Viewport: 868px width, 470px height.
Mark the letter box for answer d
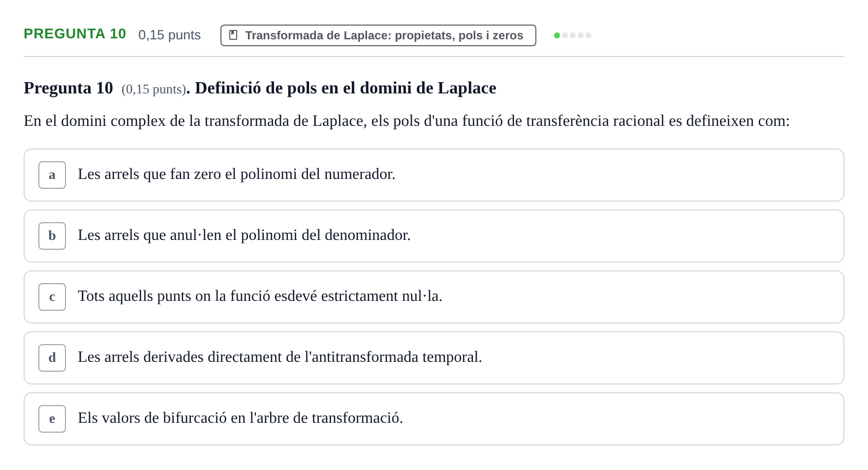click(x=52, y=358)
